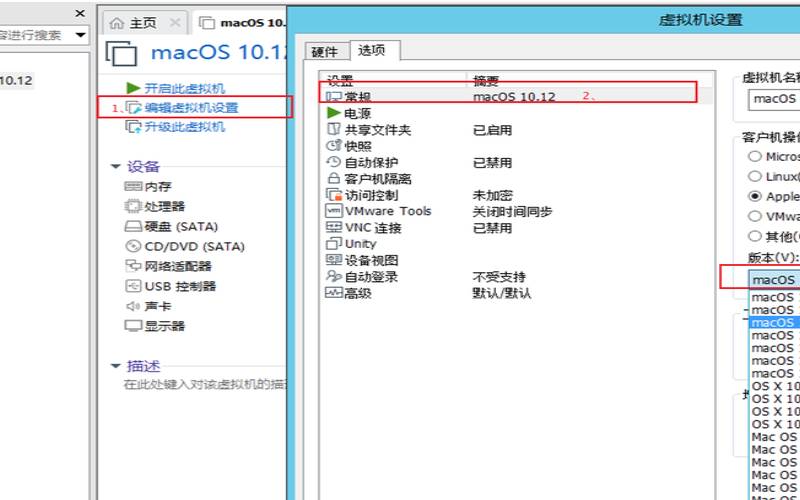Click the VM description text box
The image size is (800, 500).
pyautogui.click(x=204, y=385)
